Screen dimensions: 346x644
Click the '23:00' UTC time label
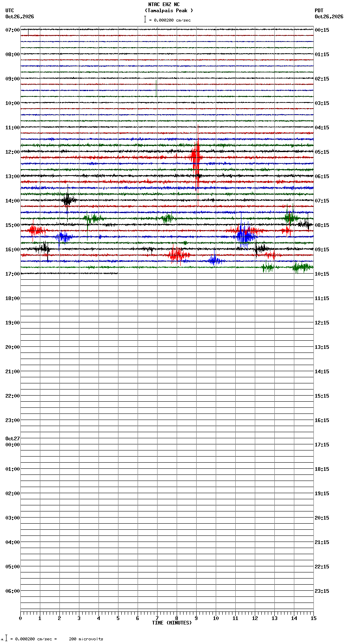click(13, 420)
